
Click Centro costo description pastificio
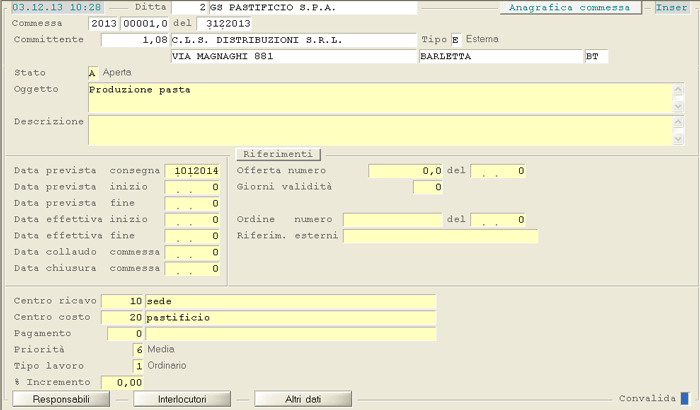click(291, 318)
